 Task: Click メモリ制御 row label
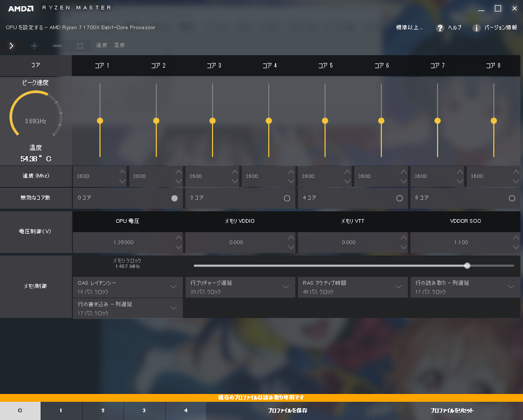point(35,286)
